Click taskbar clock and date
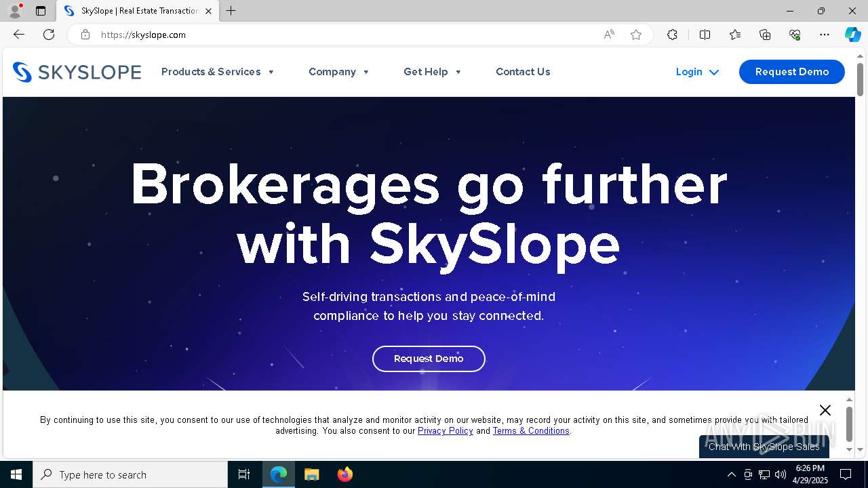 pos(810,474)
